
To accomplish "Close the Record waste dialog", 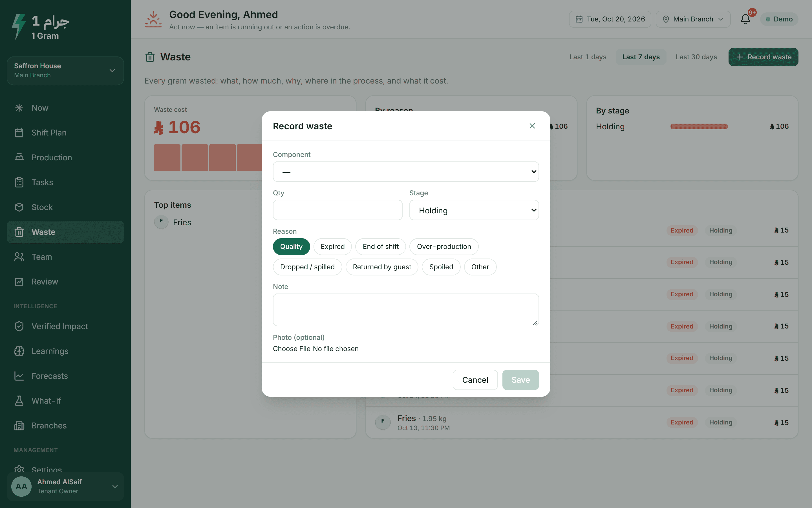I will [532, 126].
